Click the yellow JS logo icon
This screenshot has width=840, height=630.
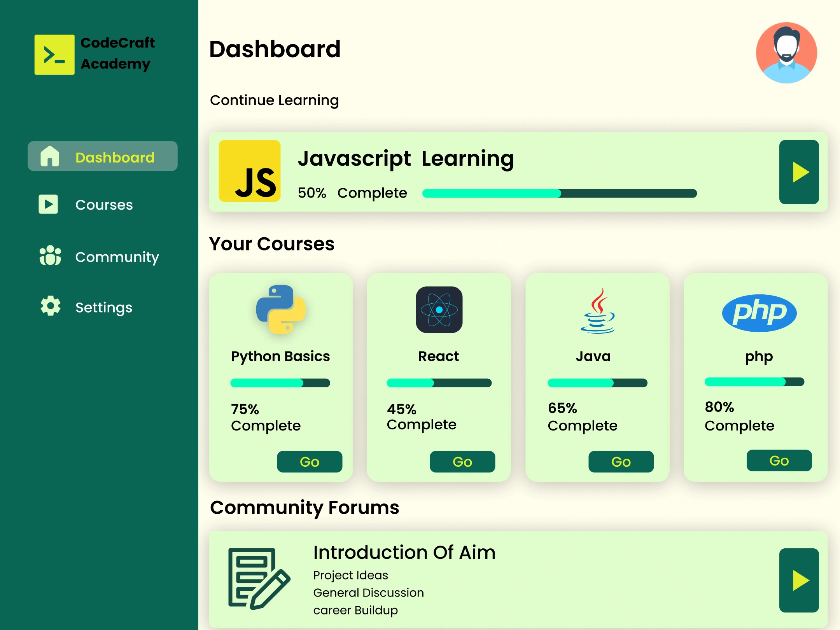point(250,171)
